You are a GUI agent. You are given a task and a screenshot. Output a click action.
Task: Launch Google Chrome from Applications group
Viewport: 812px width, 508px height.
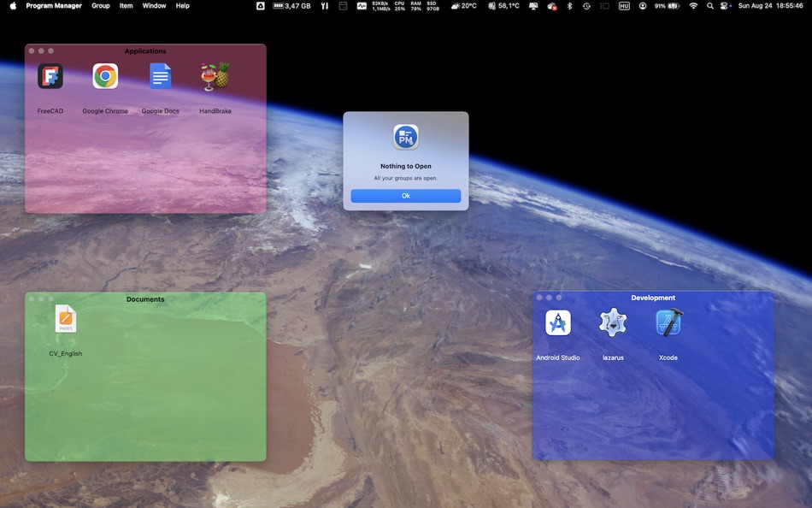coord(105,76)
